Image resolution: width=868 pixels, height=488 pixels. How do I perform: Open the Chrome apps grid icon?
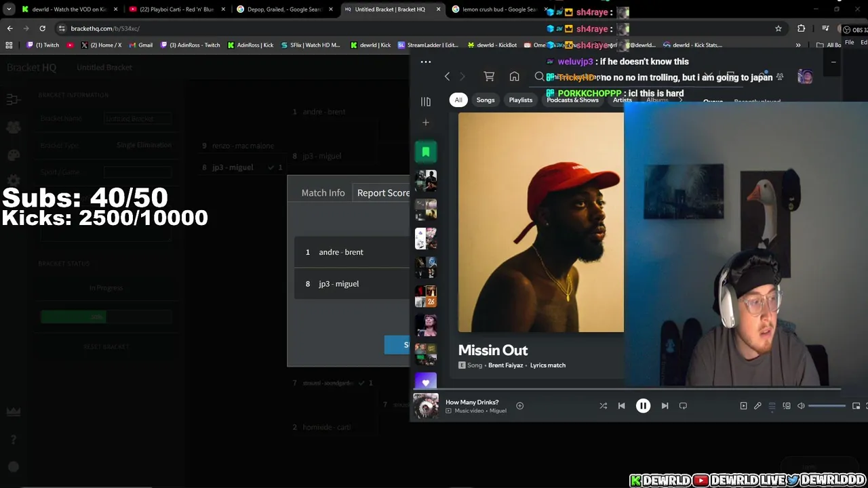9,45
